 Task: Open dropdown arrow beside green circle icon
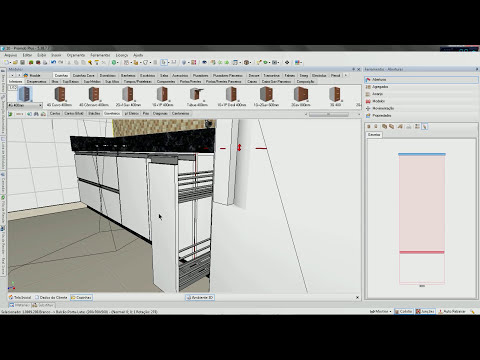[x=118, y=63]
